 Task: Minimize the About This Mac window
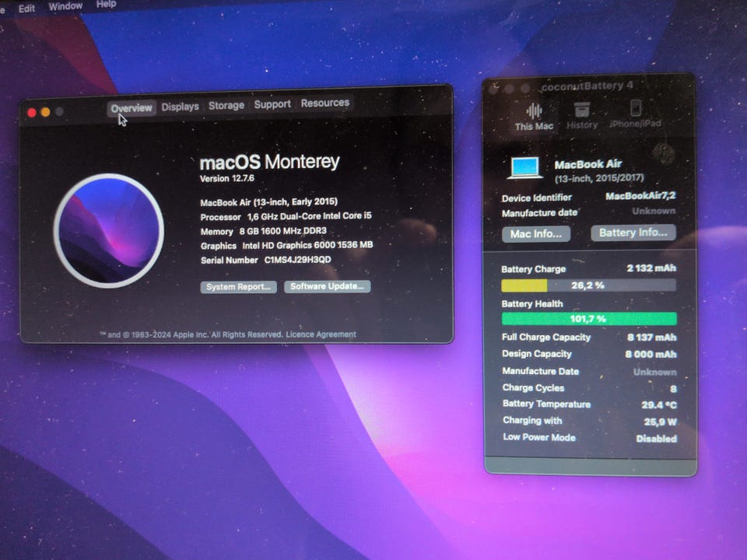[46, 112]
